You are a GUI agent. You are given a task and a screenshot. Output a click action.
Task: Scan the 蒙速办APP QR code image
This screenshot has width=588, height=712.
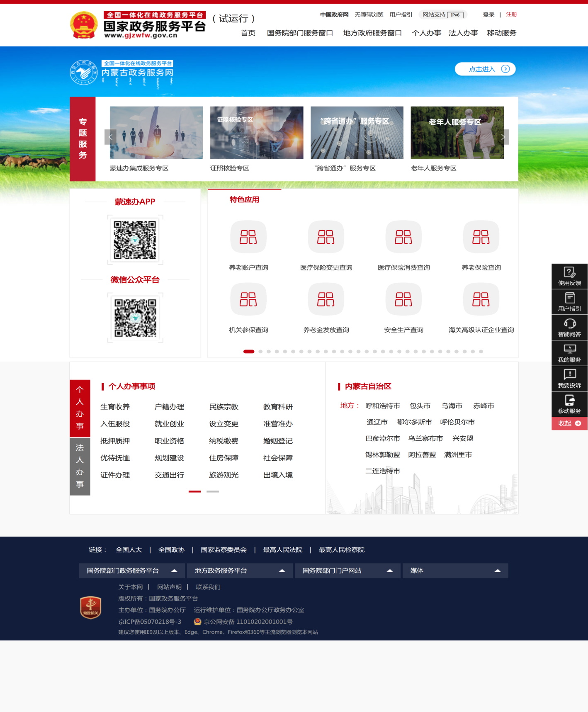pos(135,240)
